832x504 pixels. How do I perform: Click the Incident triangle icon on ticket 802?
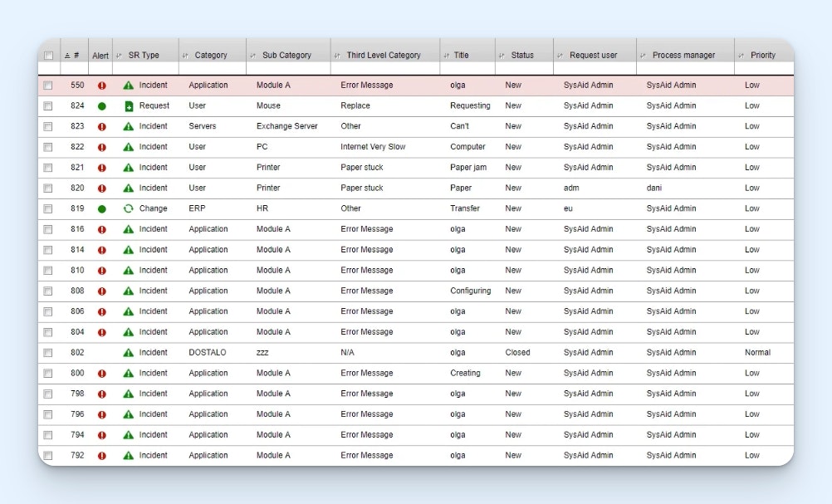(x=129, y=353)
